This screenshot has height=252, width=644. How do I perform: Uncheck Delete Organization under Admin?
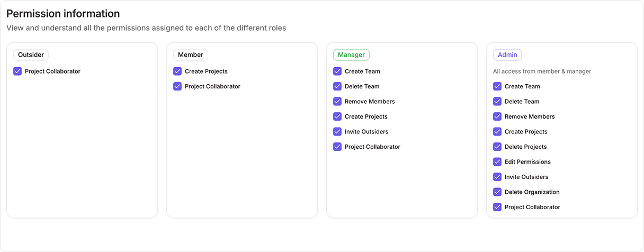[x=497, y=192]
